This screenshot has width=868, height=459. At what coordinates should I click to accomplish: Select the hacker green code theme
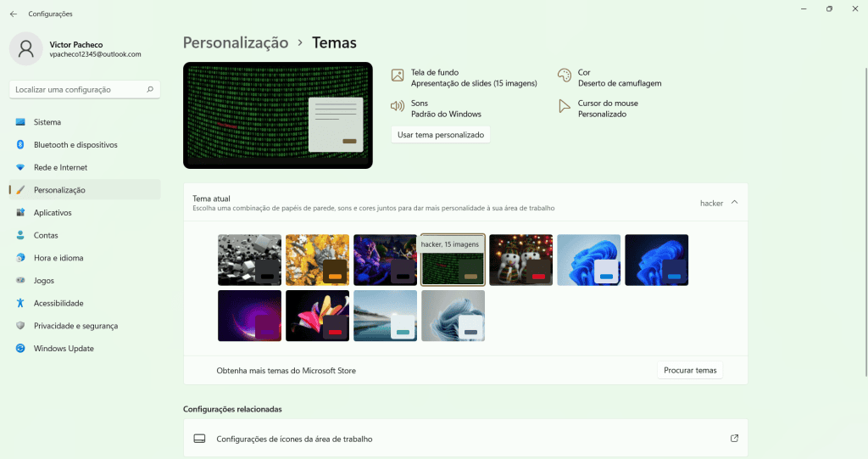453,260
